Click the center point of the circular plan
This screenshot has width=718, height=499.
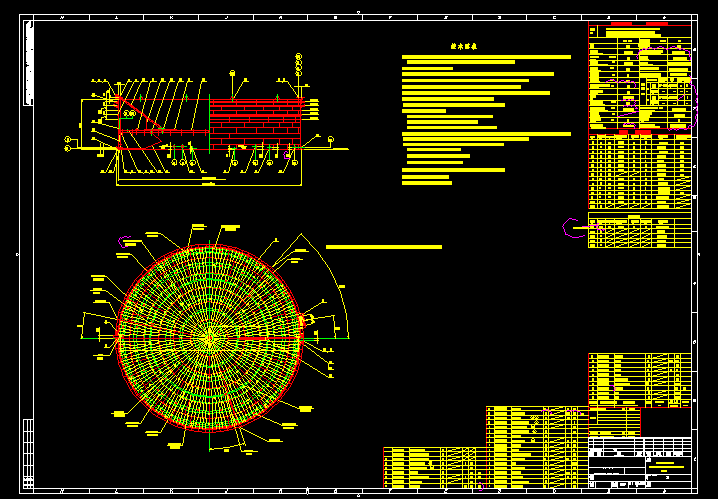(x=210, y=338)
